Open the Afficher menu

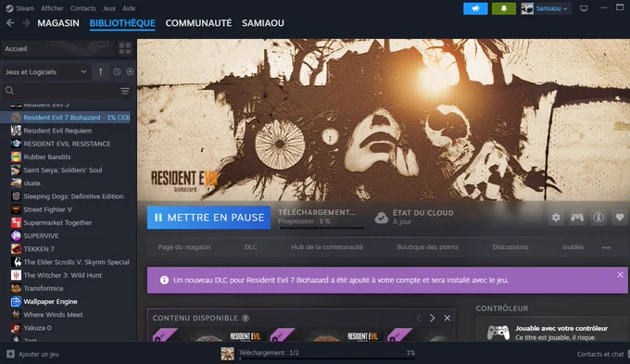click(52, 8)
